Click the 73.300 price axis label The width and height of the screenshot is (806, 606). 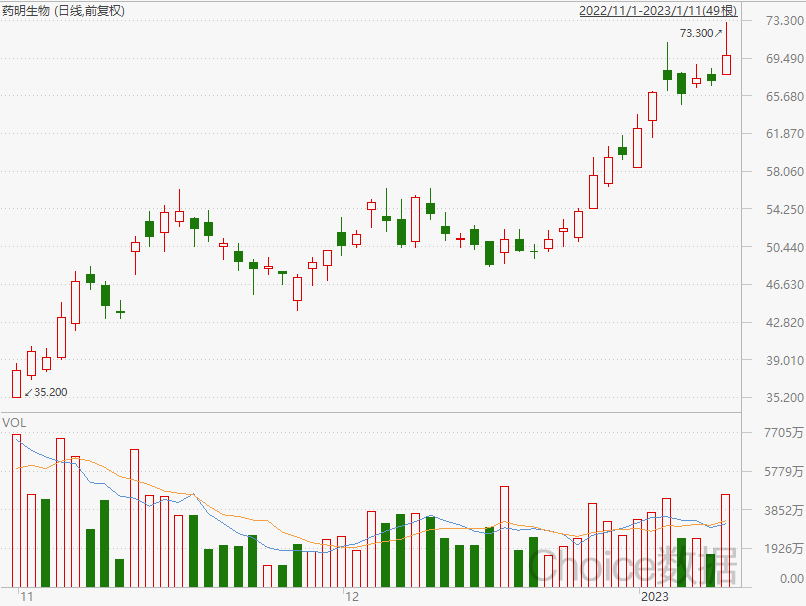(784, 21)
